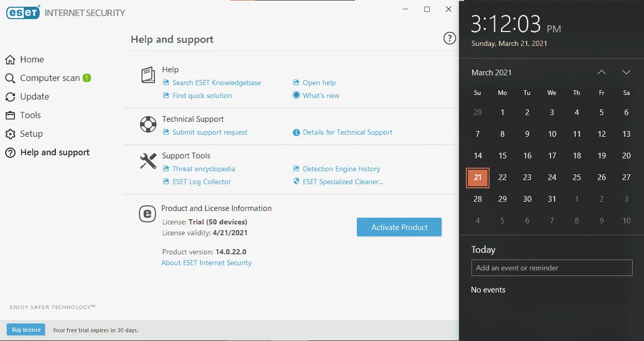
Task: Select March 26 in the calendar
Action: [602, 177]
